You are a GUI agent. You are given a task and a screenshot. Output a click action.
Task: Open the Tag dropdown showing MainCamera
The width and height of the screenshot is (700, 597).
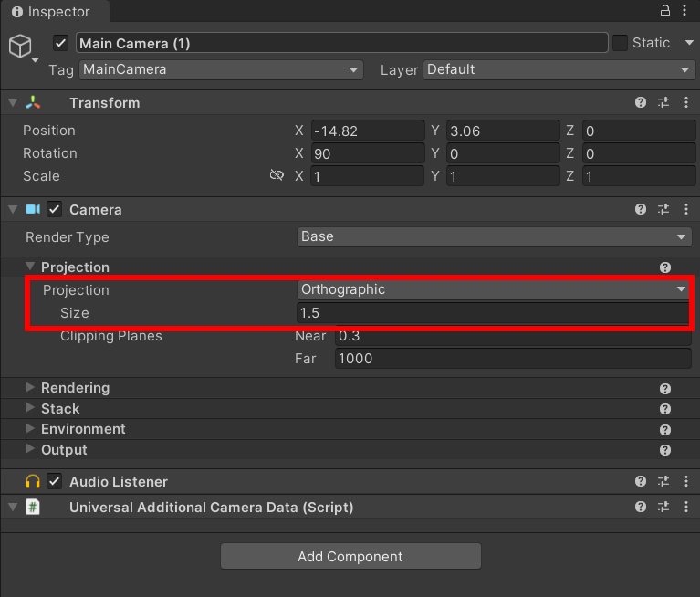[x=222, y=69]
